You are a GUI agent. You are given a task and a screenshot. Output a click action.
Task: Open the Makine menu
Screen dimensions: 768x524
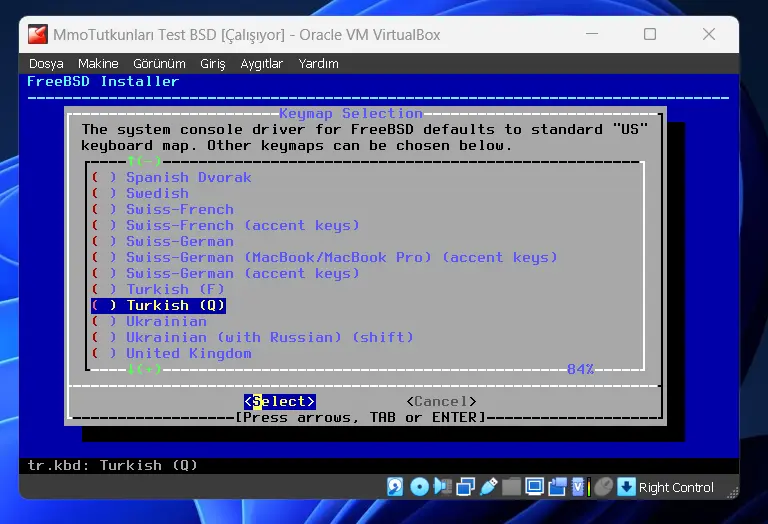[98, 64]
